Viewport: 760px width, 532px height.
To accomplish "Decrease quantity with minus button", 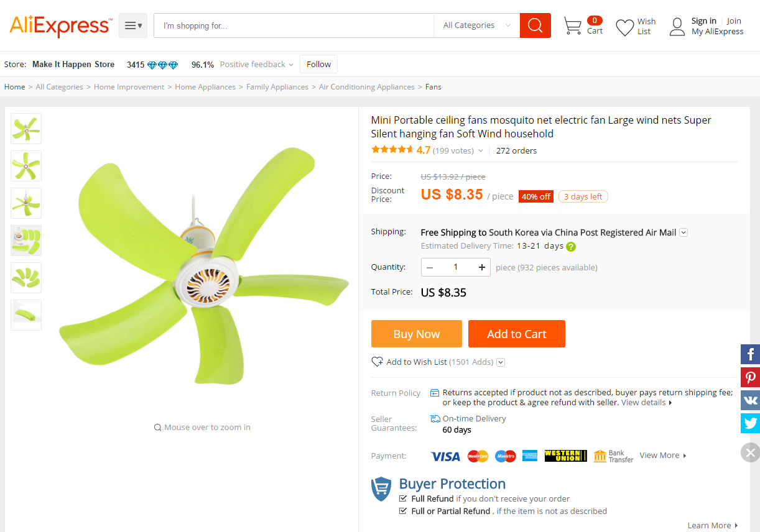I will click(430, 267).
